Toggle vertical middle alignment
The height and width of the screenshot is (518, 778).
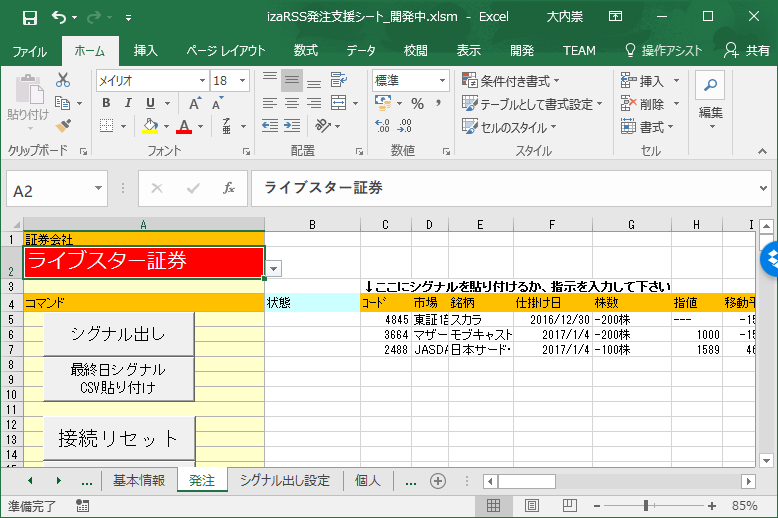292,80
